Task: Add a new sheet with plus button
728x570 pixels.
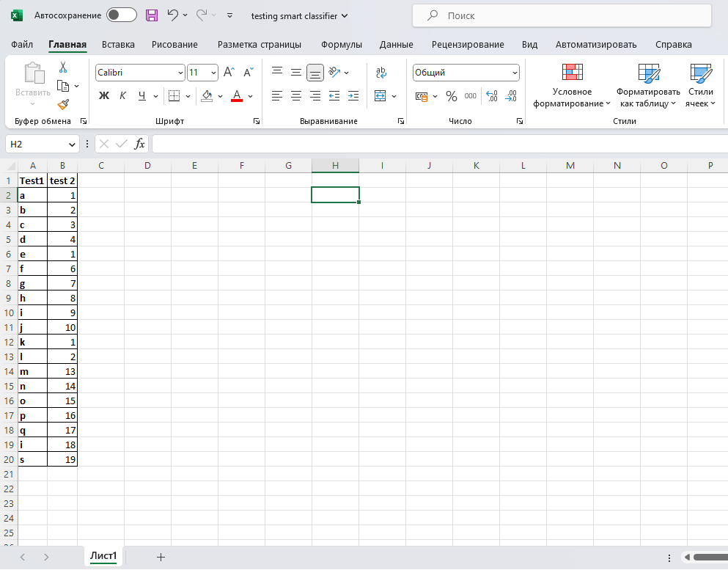Action: 161,557
